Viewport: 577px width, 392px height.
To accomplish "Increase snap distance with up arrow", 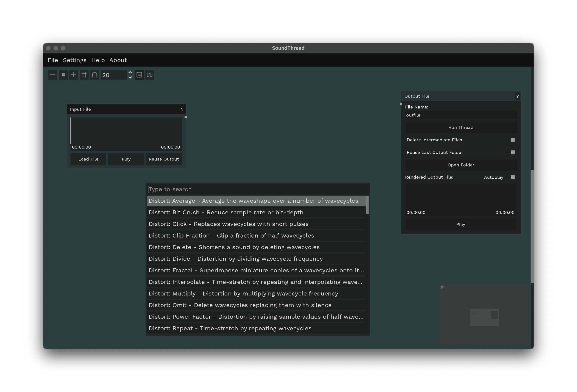I will (130, 73).
